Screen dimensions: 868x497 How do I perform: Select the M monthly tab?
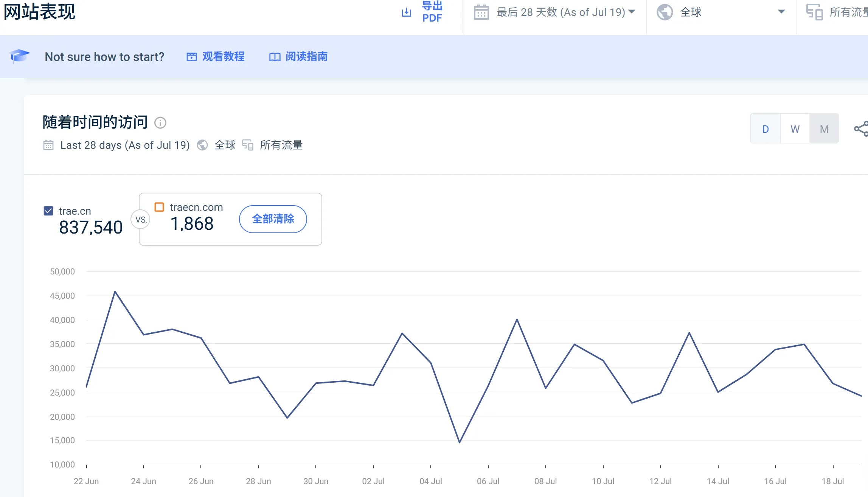coord(824,129)
